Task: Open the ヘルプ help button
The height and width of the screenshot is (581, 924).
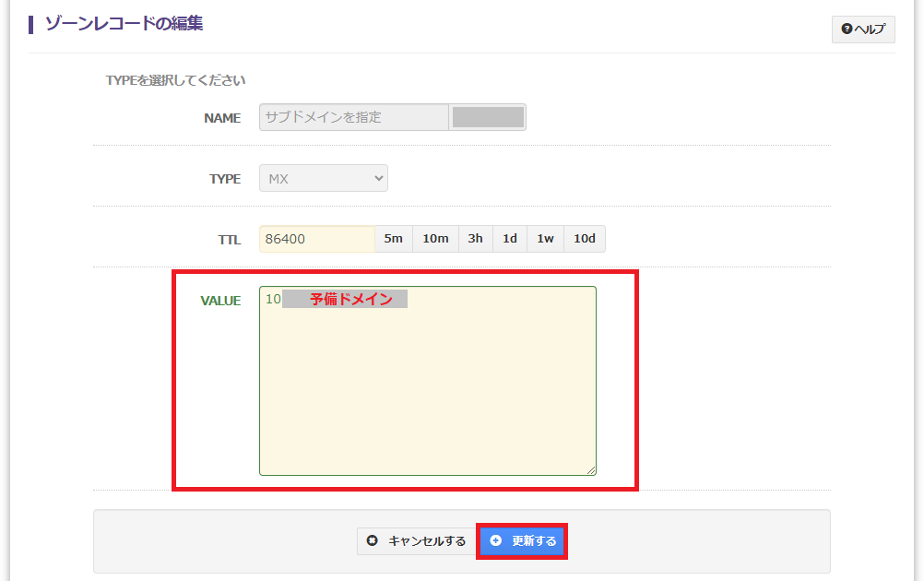Action: click(x=863, y=29)
